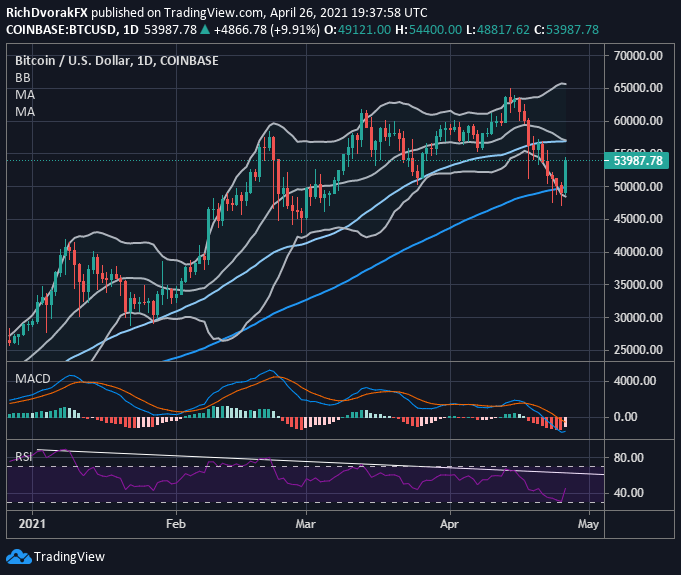The width and height of the screenshot is (681, 575).
Task: Click the change value +4866.78 (+9.91%)
Action: (267, 30)
